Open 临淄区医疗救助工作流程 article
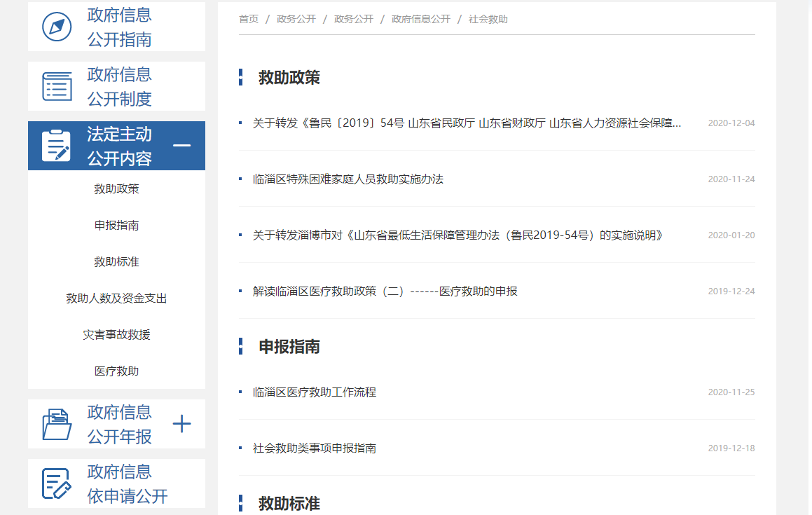This screenshot has width=812, height=515. (x=314, y=392)
